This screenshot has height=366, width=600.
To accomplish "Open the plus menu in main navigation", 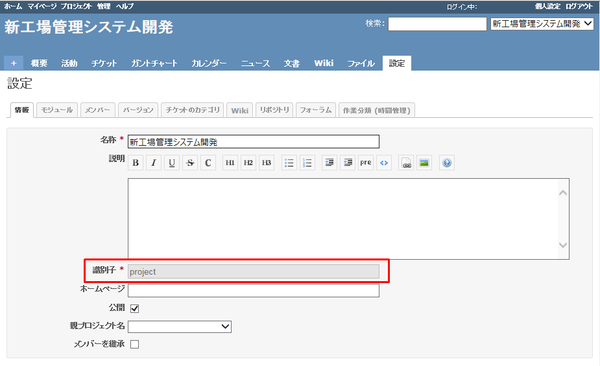I will pyautogui.click(x=14, y=63).
